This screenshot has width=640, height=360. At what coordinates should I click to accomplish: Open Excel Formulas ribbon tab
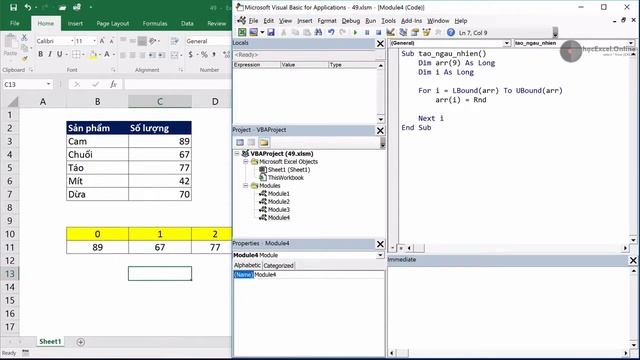[x=155, y=24]
